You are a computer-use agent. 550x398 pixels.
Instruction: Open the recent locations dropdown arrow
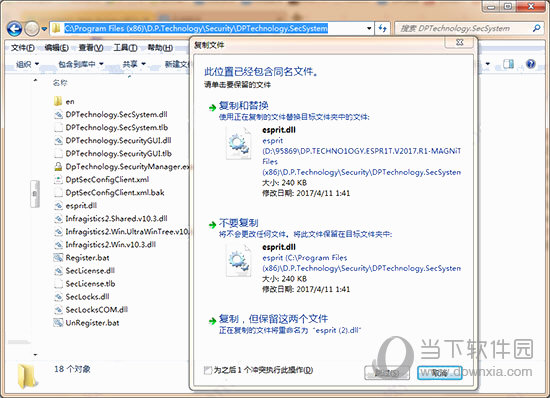coord(44,29)
